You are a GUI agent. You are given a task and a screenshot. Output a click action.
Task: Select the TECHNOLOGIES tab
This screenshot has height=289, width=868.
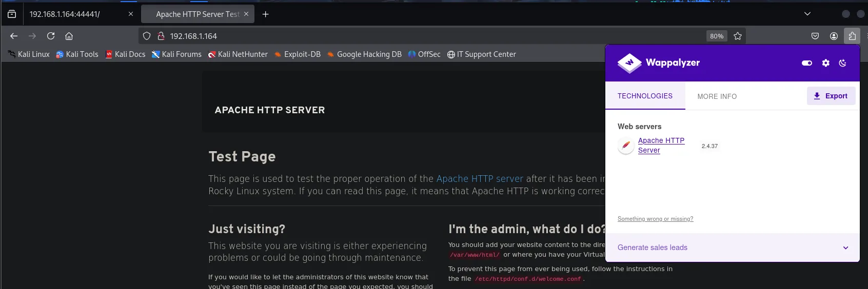point(645,96)
